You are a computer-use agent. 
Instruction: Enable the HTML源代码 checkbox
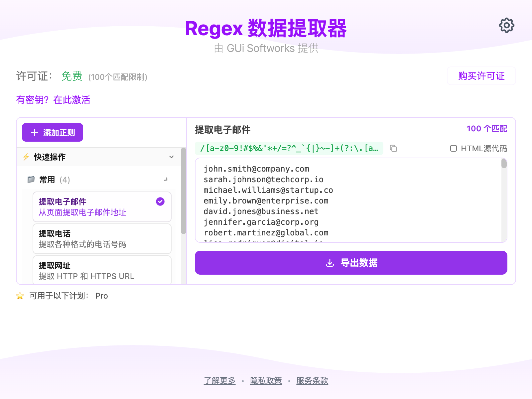453,149
